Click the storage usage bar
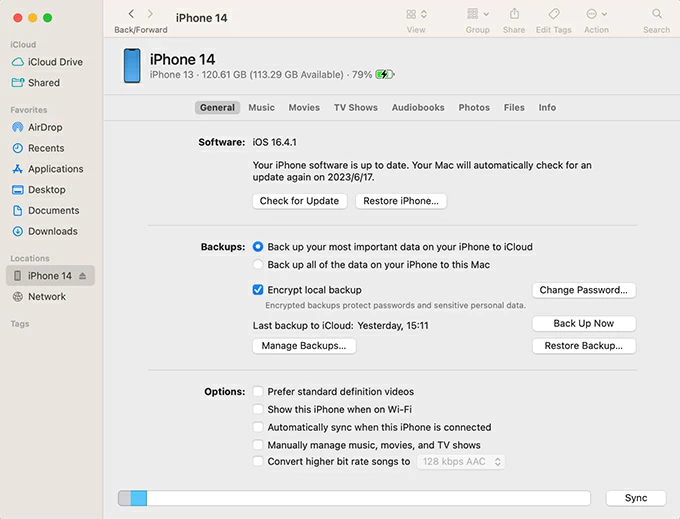Image resolution: width=680 pixels, height=519 pixels. point(354,498)
